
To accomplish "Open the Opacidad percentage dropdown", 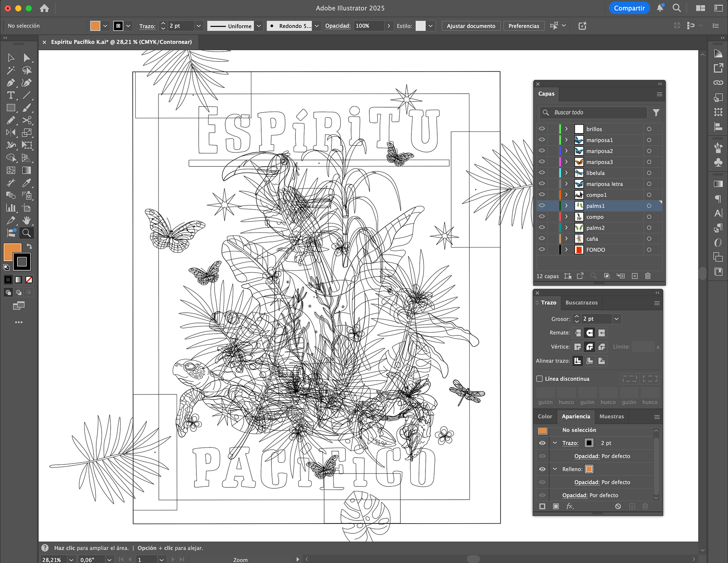I will (389, 26).
